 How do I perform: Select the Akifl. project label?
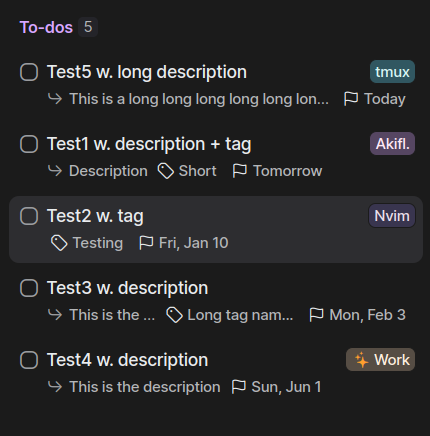click(392, 144)
